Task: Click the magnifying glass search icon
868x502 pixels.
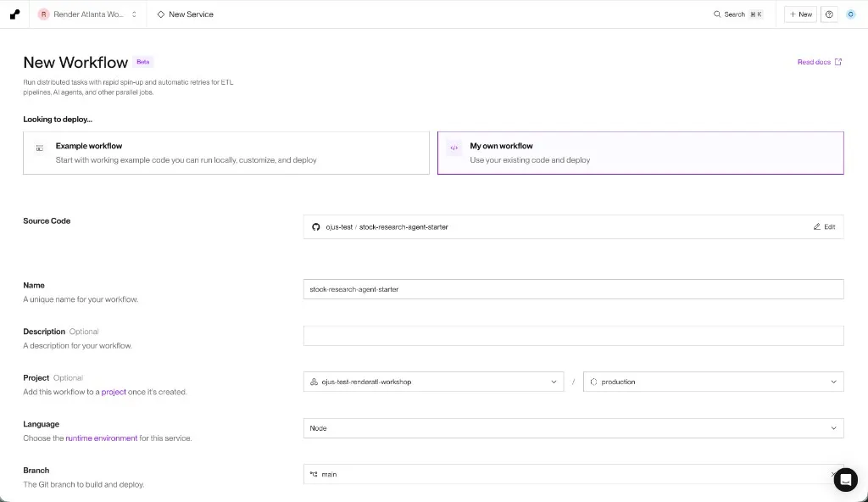Action: click(x=717, y=14)
